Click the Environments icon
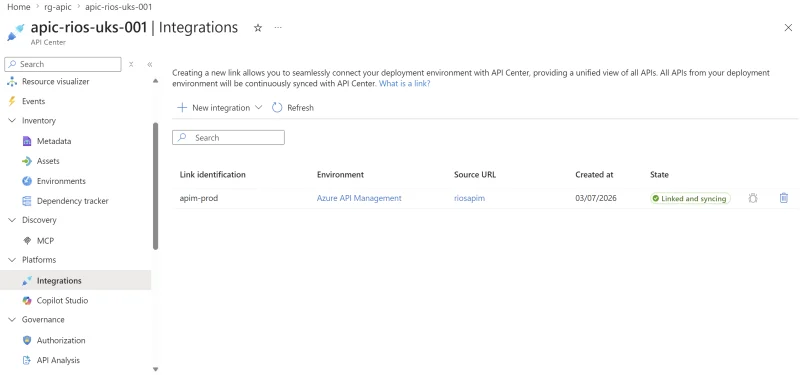Screen dimensions: 800x375 tap(27, 181)
